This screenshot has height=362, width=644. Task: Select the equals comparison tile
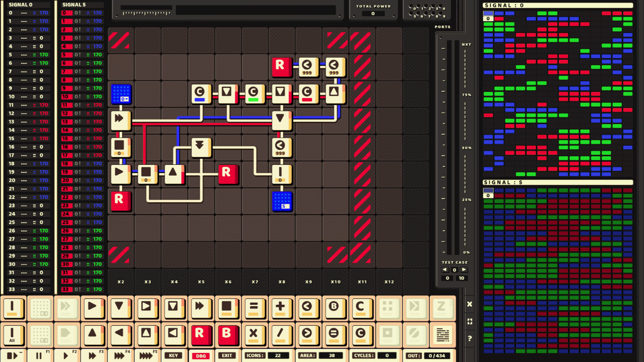(255, 308)
